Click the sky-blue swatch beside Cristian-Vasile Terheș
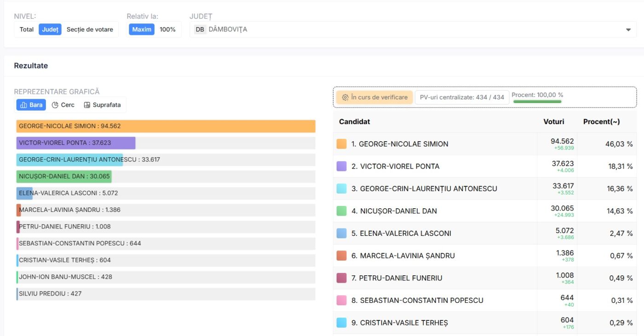The width and height of the screenshot is (644, 336). tap(341, 323)
